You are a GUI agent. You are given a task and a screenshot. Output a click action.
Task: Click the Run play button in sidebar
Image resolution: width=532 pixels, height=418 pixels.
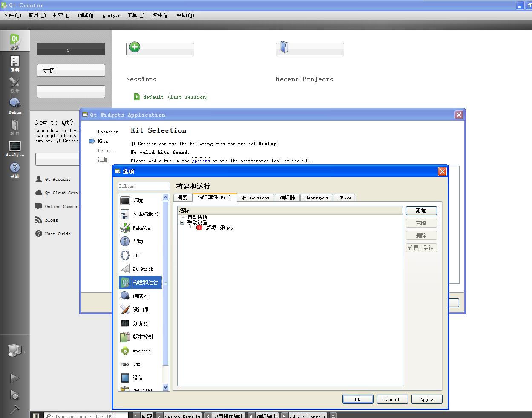click(14, 378)
